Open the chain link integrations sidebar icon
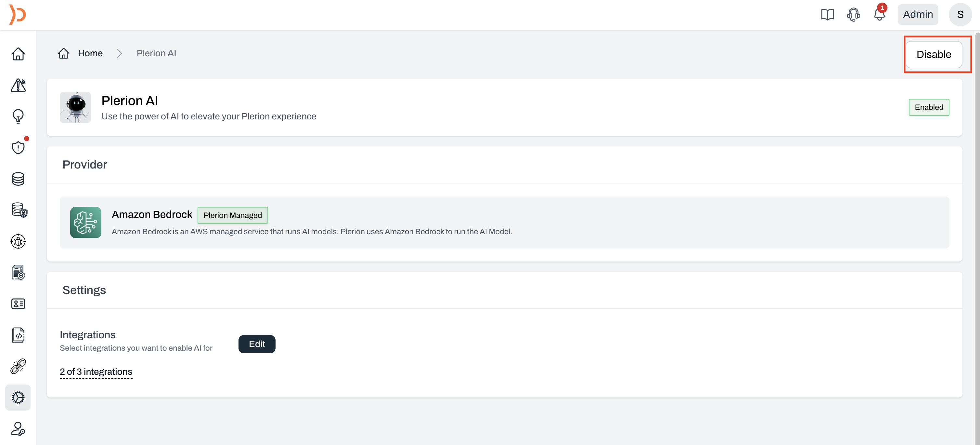 tap(18, 366)
